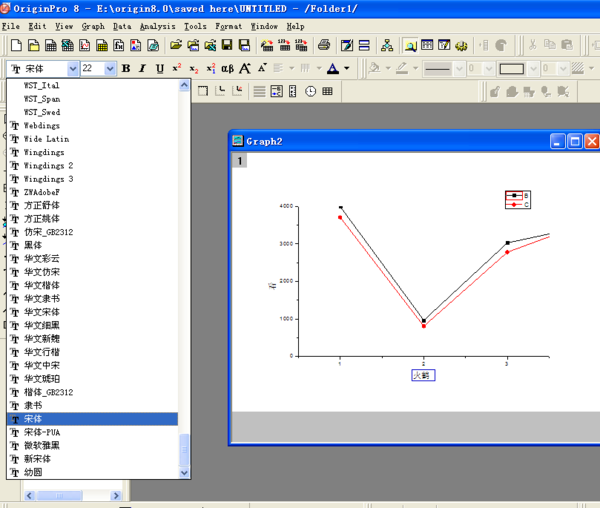Choose 微软雅黑 font from list

(93, 446)
